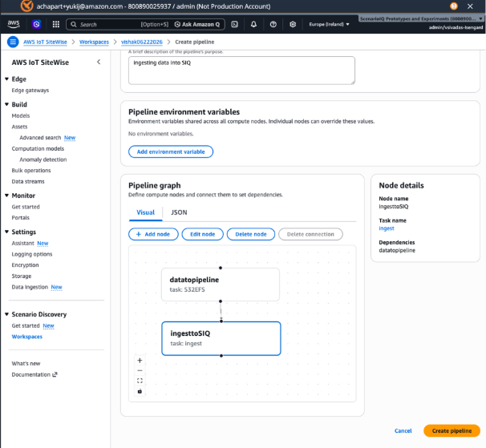486x448 pixels.
Task: Open the ingest task name link
Action: pyautogui.click(x=387, y=228)
